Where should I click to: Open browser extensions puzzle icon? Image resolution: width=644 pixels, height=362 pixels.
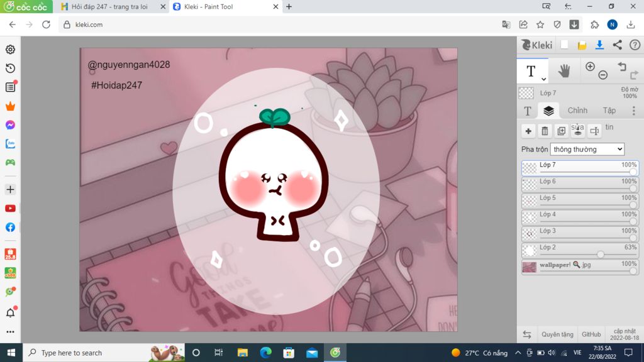(x=594, y=25)
